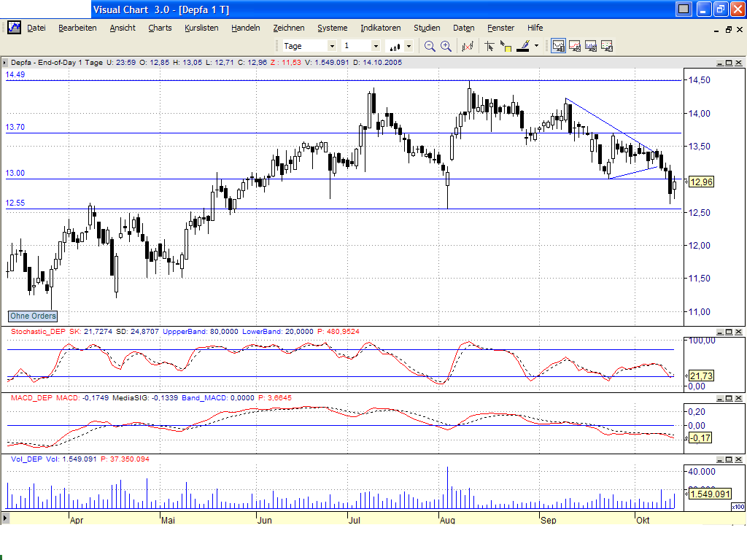Viewport: 747px width, 560px height.
Task: Click the delete bar tool icon
Action: pyautogui.click(x=468, y=45)
